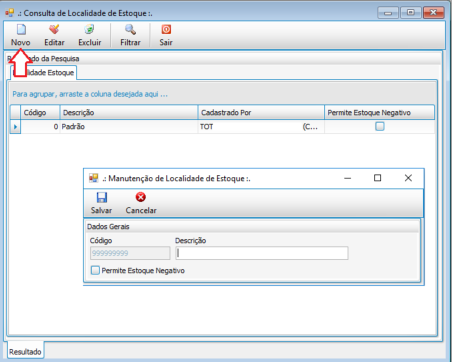The image size is (452, 362).
Task: Sort by the Código column header
Action: (x=40, y=113)
